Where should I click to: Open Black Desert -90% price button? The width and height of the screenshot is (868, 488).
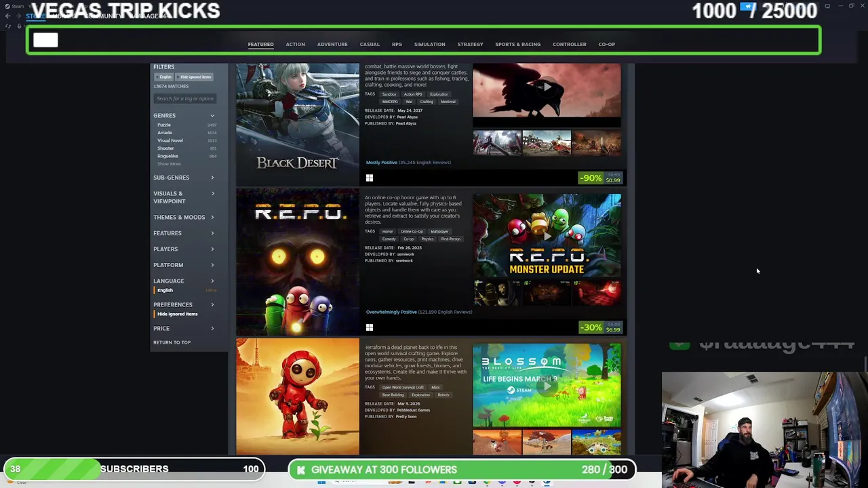point(600,178)
